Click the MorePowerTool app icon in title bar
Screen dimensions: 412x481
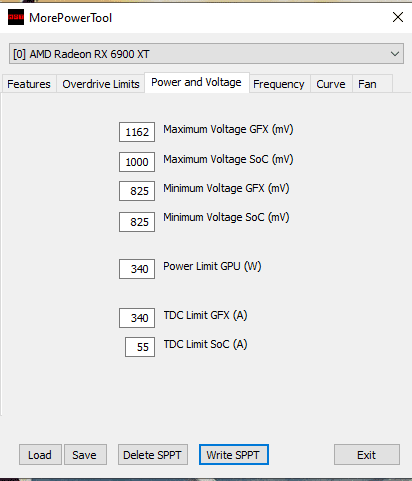16,17
